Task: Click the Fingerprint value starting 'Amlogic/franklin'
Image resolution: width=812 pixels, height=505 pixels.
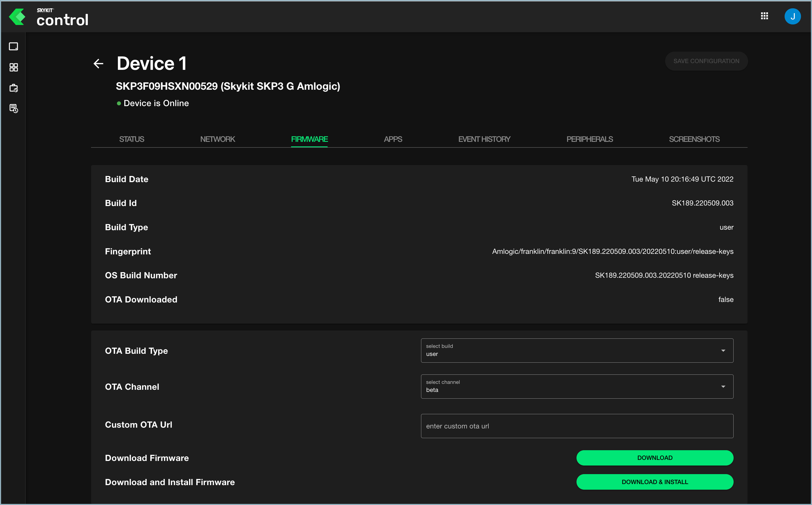Action: [x=613, y=251]
